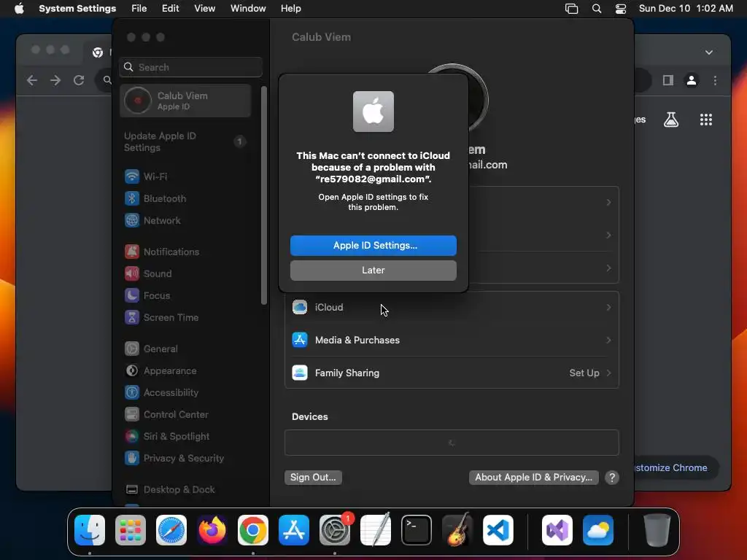Click Chrome forward arrow
The image size is (747, 560).
55,80
